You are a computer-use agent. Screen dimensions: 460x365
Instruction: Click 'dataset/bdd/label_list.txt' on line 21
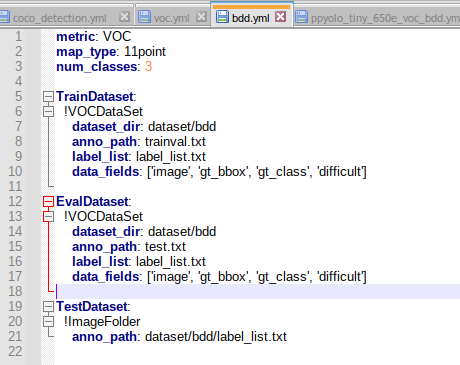[x=216, y=337]
